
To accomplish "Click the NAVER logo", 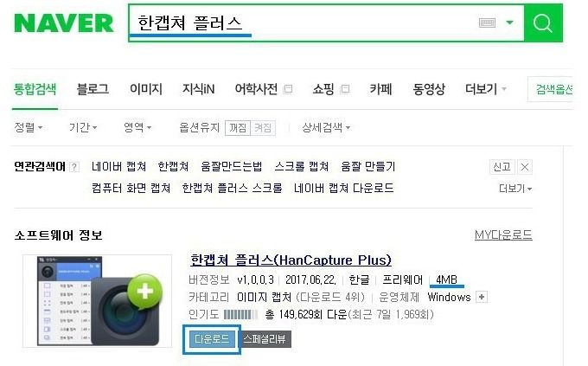I will 64,23.
